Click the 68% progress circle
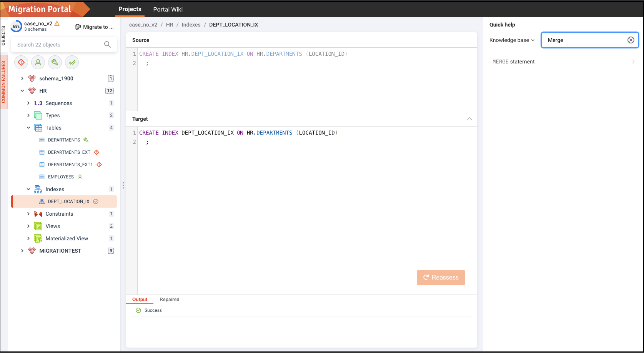Viewport: 644px width, 353px height. (x=16, y=27)
